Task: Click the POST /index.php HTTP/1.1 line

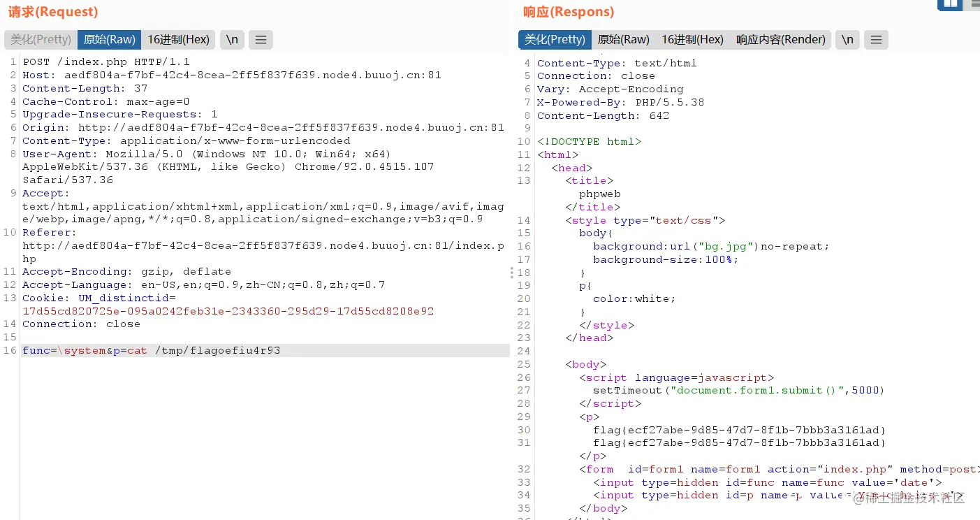Action: click(x=106, y=62)
